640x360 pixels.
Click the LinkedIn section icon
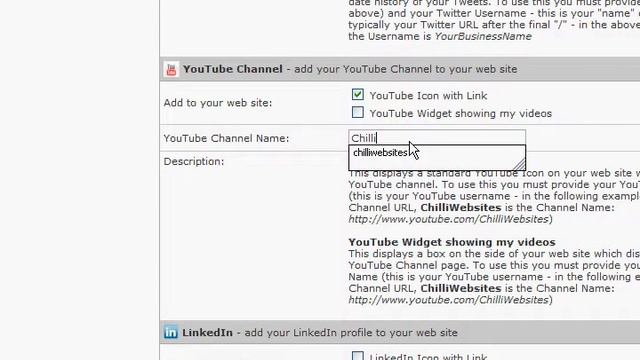click(x=171, y=333)
